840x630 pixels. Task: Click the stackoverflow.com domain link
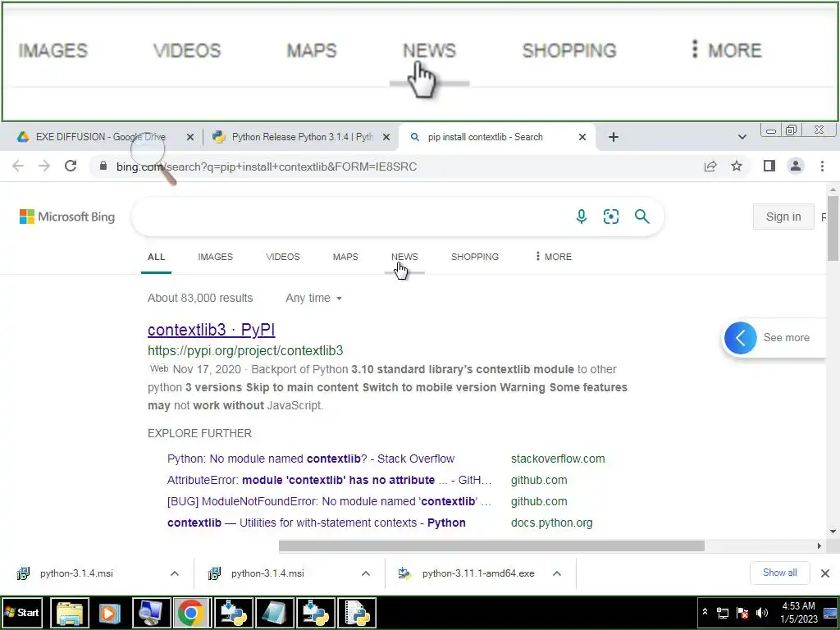558,459
